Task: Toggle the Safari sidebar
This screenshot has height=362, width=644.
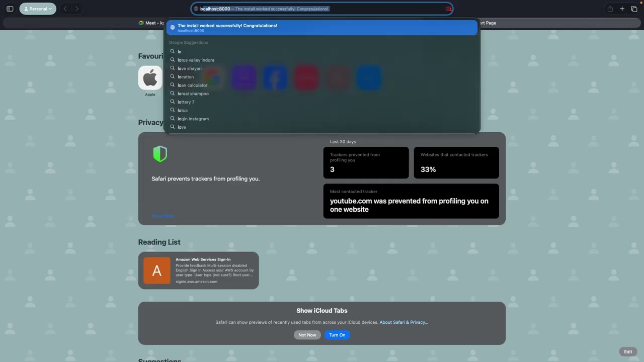Action: (x=10, y=9)
